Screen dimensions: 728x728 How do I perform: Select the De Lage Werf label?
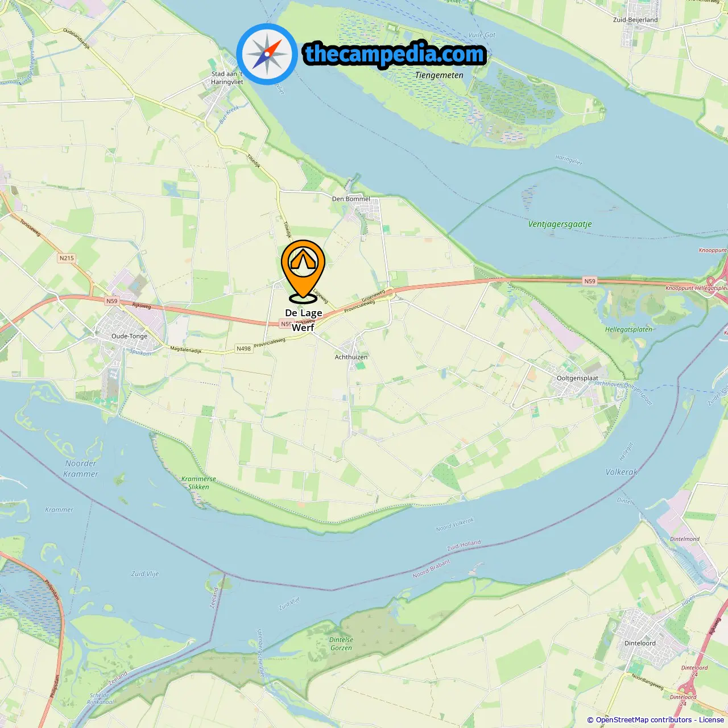coord(303,320)
